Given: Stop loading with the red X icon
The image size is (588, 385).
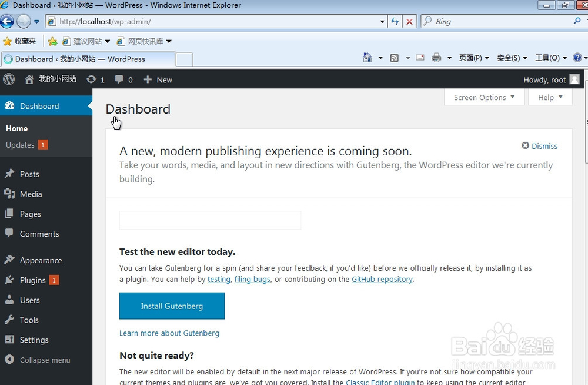Looking at the screenshot, I should (409, 21).
